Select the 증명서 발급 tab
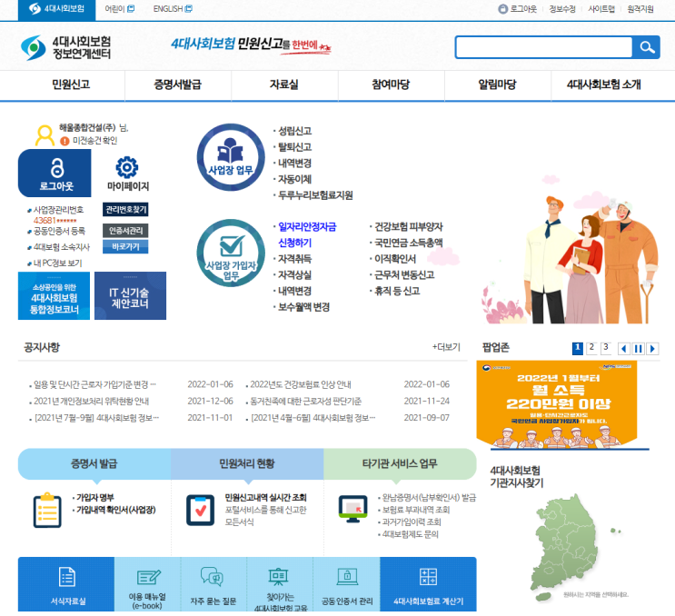 (x=94, y=463)
